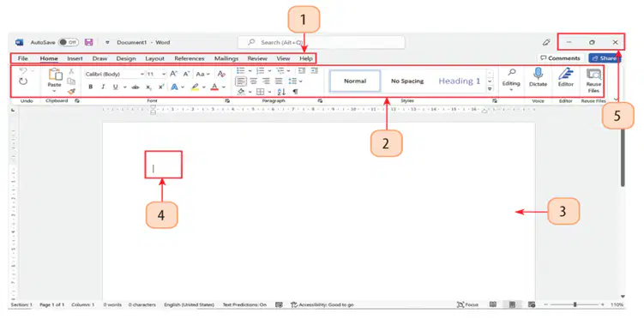
Task: Open the Numbering list dropdown
Action: pyautogui.click(x=269, y=71)
